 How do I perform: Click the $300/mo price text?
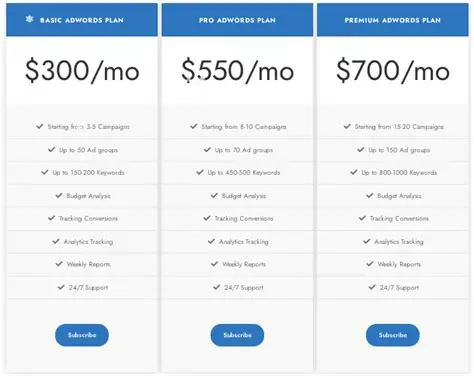[x=82, y=70]
